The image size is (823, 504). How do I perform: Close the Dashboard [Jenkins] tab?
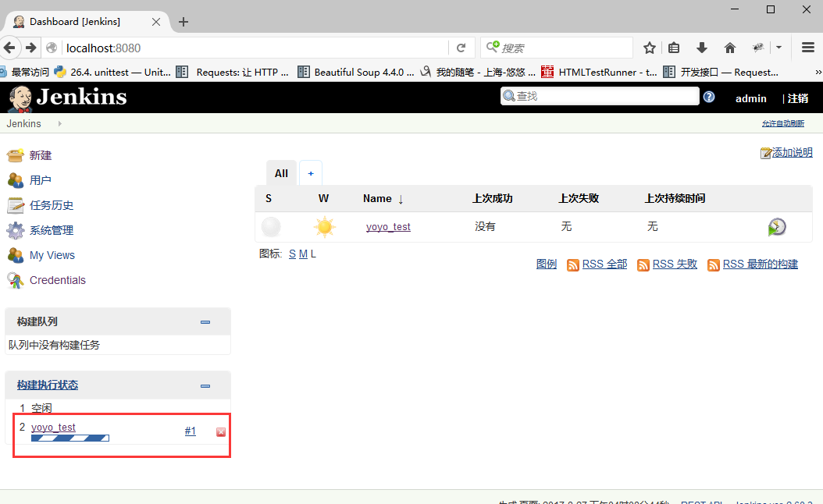tap(156, 22)
